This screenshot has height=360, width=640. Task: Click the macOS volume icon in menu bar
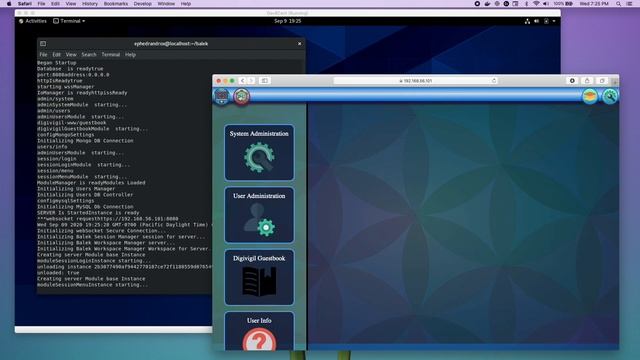pos(546,4)
